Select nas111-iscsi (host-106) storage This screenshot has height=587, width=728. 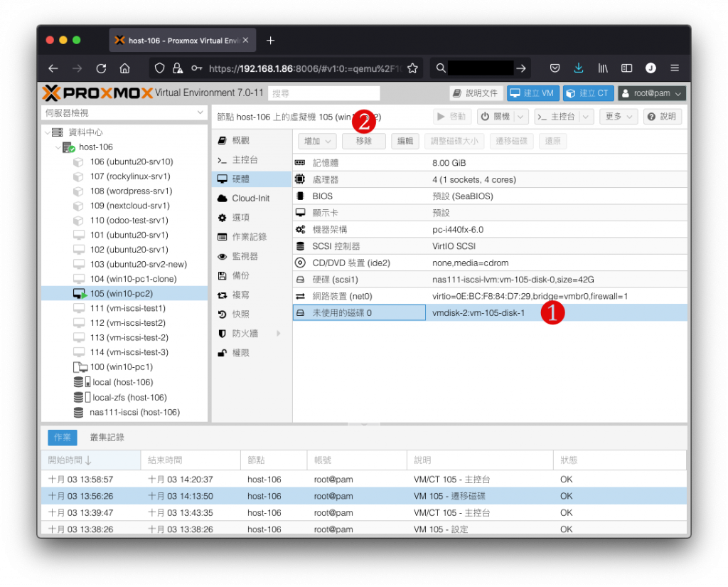124,412
